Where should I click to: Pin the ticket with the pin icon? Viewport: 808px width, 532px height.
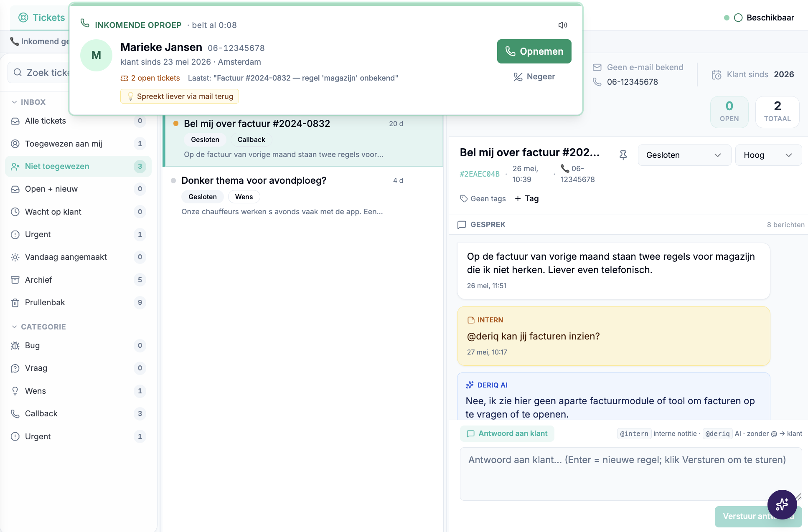[623, 155]
